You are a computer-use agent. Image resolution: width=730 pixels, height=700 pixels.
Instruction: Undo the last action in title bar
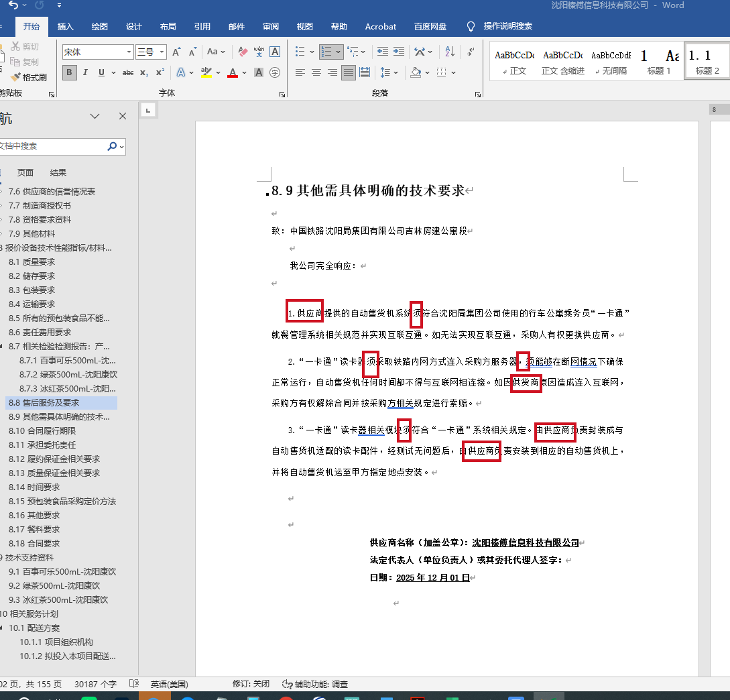[13, 5]
